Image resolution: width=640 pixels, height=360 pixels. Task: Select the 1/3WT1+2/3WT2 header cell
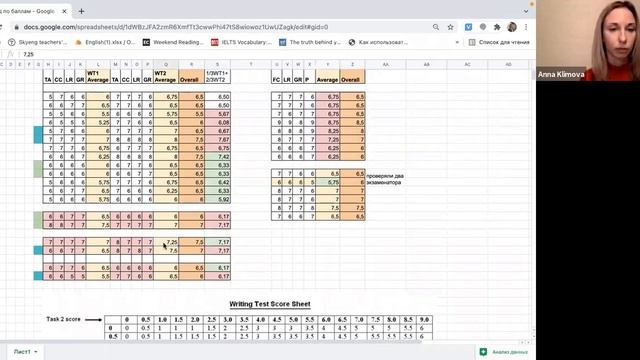pyautogui.click(x=217, y=76)
